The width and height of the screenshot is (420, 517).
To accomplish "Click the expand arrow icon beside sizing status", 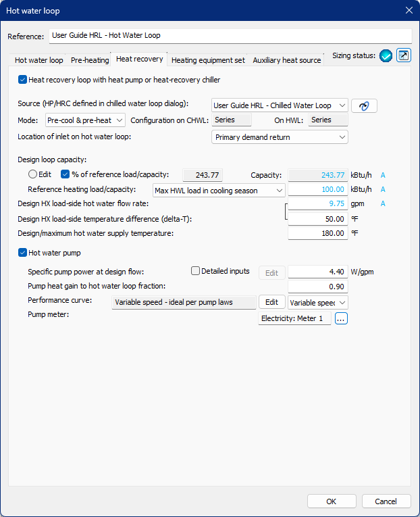I will [403, 56].
